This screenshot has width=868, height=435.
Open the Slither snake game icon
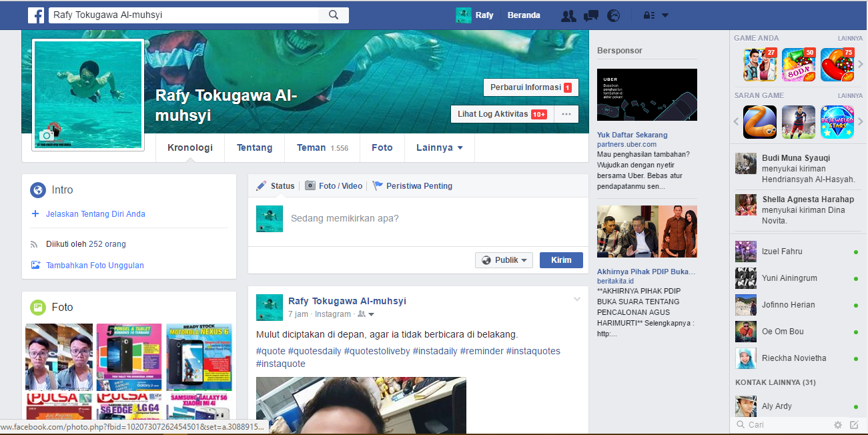click(760, 122)
